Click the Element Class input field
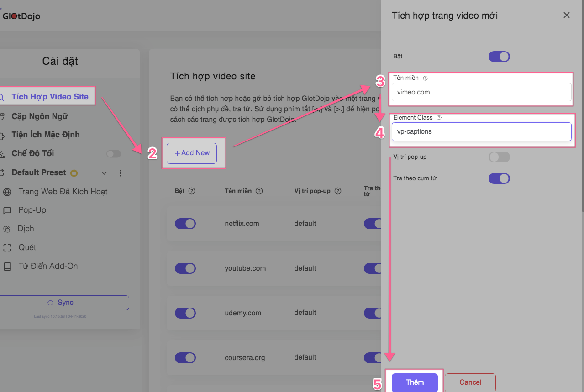This screenshot has width=584, height=392. click(x=482, y=131)
